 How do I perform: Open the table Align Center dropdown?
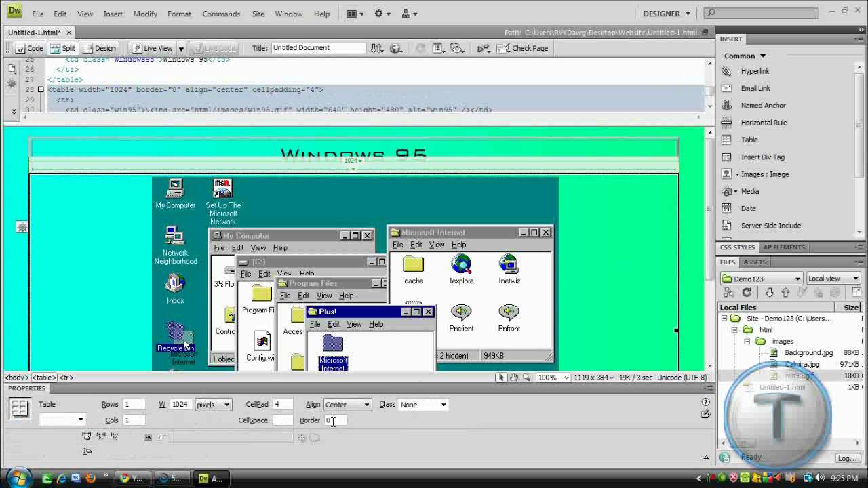347,405
